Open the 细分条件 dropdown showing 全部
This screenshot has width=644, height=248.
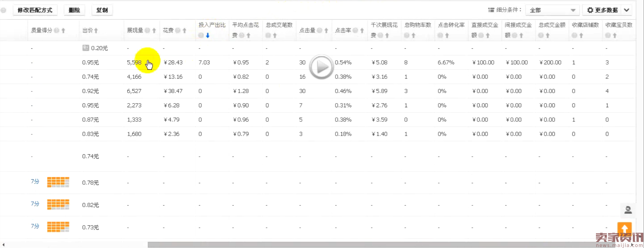(x=552, y=10)
